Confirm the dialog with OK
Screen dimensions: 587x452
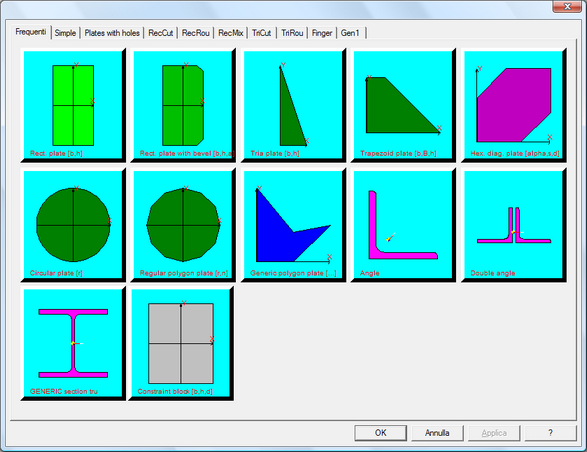pos(380,433)
